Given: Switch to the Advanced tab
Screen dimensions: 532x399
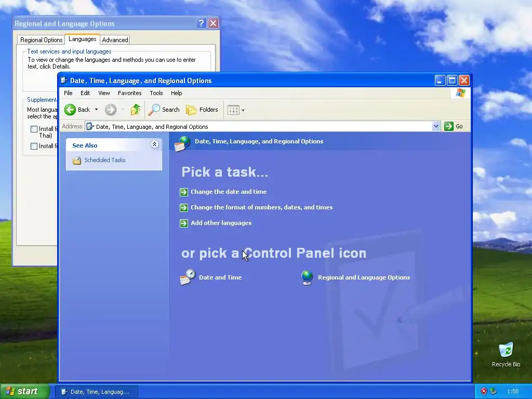Looking at the screenshot, I should point(115,40).
